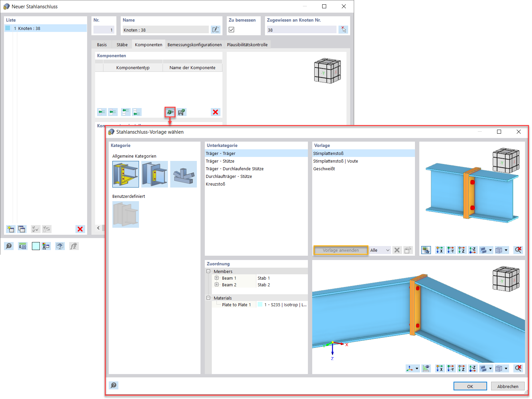Click Abbrechen in template dialog
532x399 pixels.
508,386
